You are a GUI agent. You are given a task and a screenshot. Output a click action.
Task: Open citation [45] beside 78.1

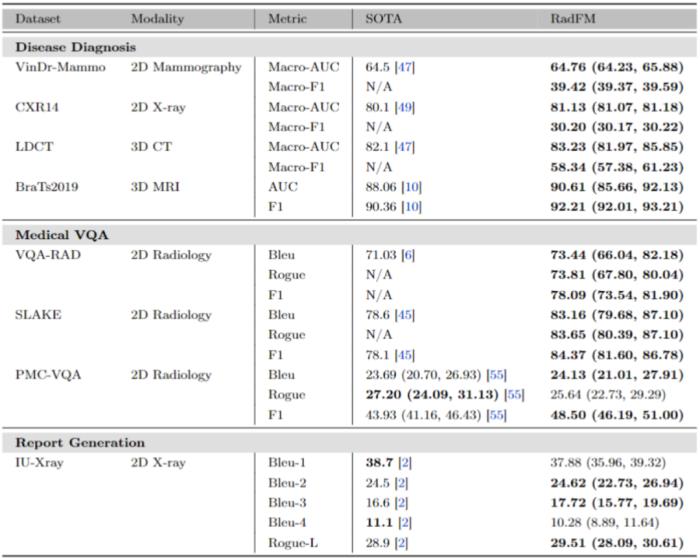pos(405,355)
